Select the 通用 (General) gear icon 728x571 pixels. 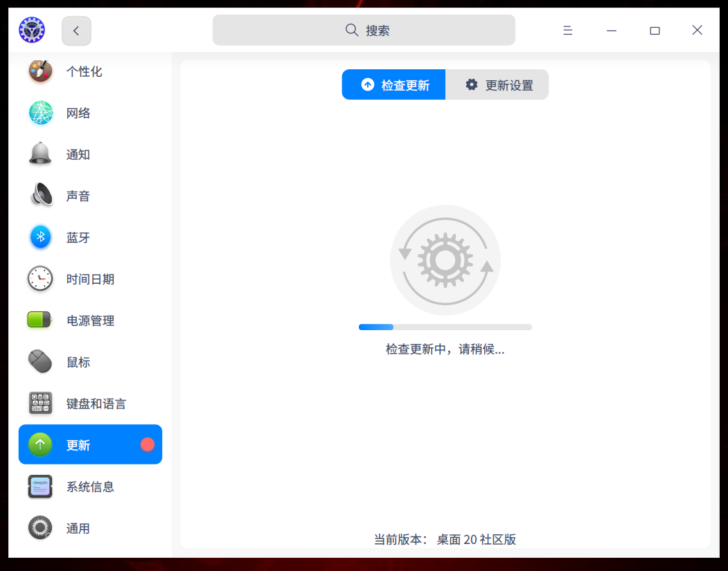39,528
